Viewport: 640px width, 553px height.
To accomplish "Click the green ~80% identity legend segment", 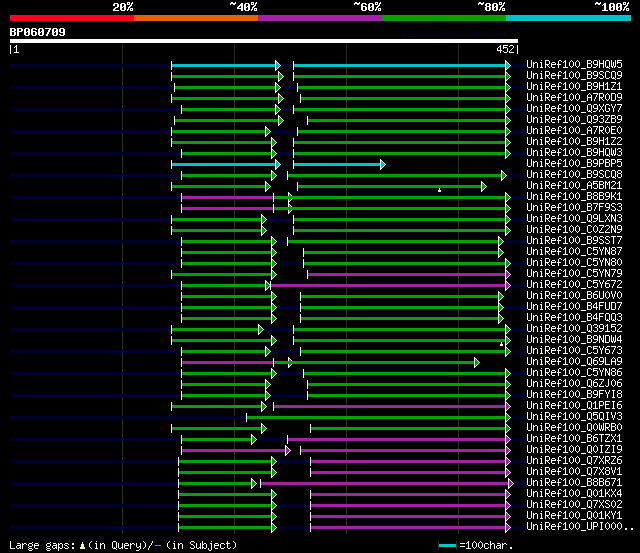I will point(444,18).
